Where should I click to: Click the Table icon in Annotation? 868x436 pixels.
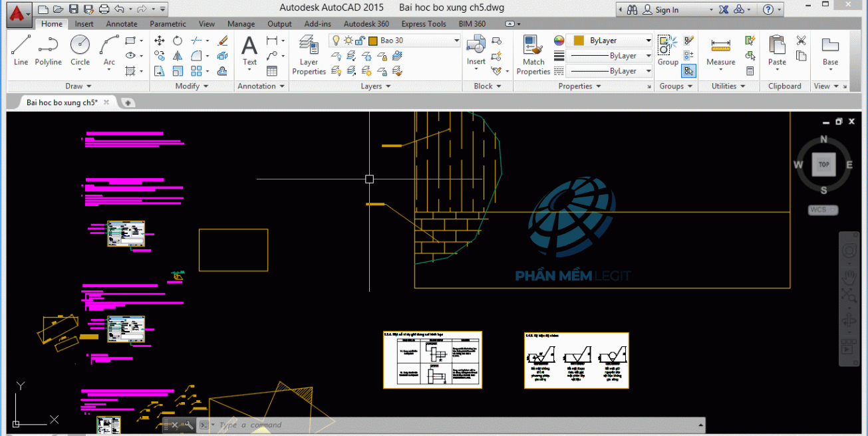pos(272,71)
